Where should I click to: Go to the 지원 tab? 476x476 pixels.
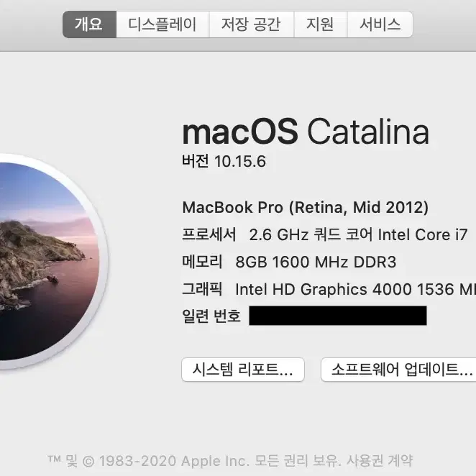coord(321,24)
